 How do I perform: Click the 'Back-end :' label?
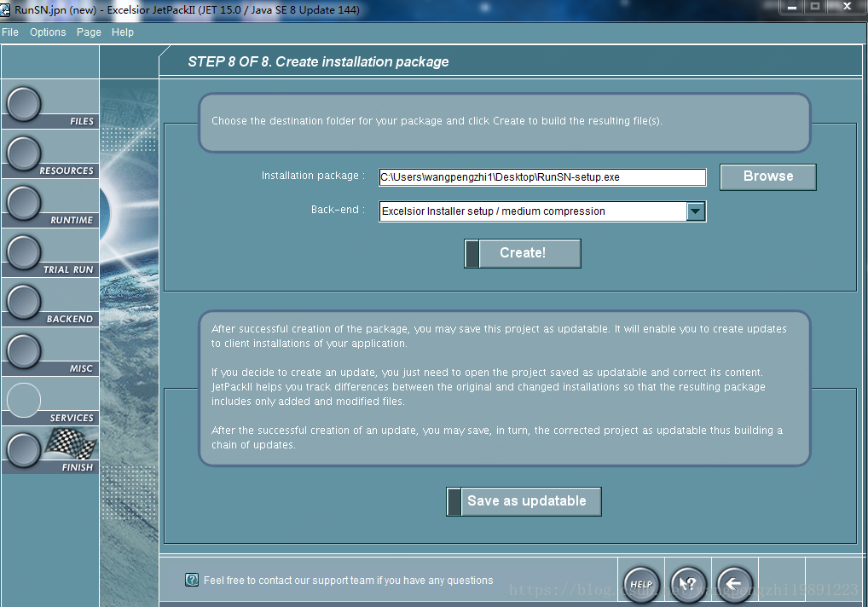338,210
